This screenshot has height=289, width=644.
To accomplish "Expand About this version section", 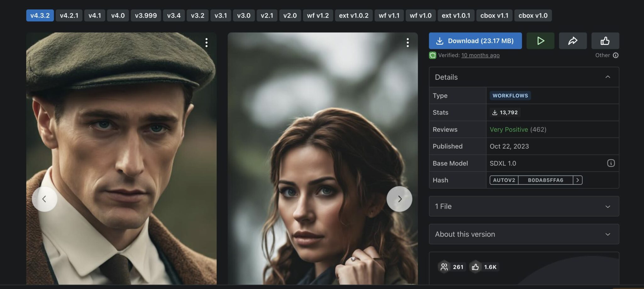I will tap(608, 234).
